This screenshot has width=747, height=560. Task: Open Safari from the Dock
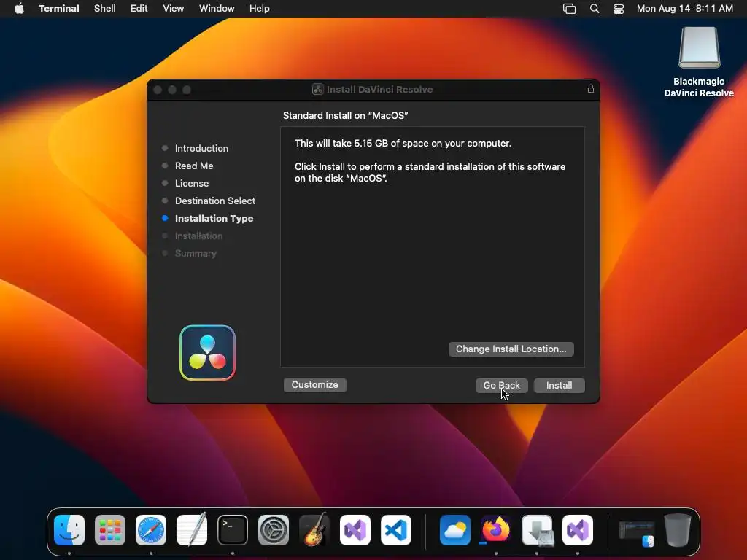[151, 530]
